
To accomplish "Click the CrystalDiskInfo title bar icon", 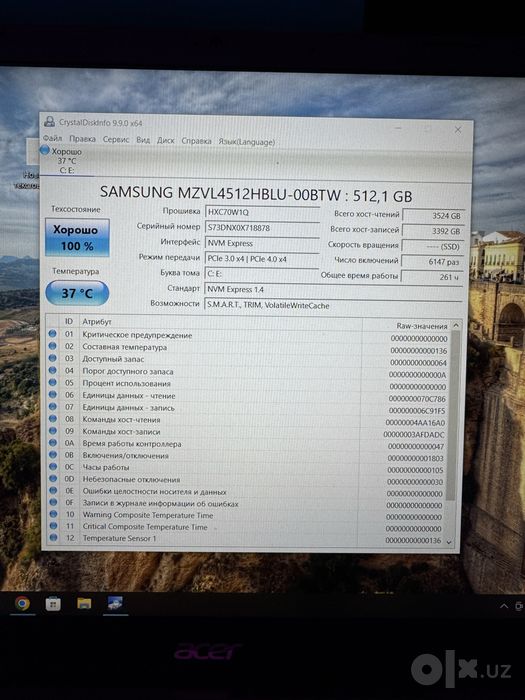I will 50,121.
